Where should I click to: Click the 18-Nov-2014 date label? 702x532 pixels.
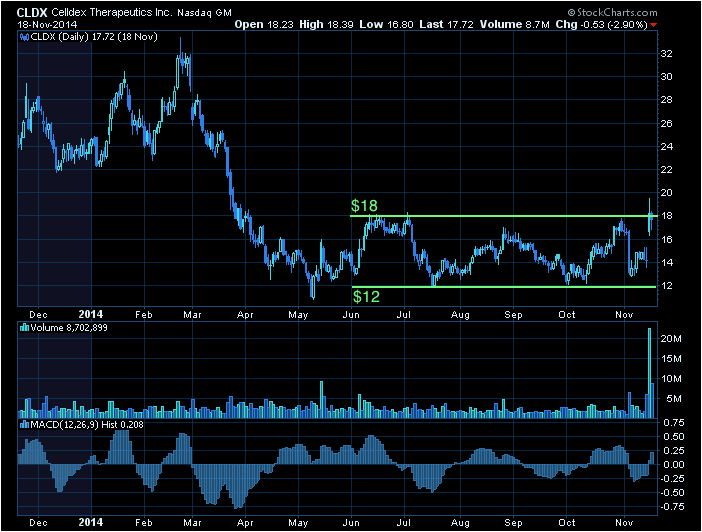click(x=47, y=25)
